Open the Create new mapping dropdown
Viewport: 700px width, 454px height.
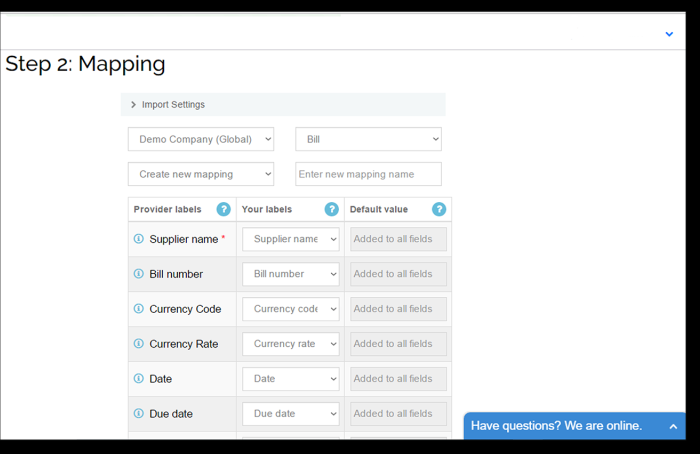pyautogui.click(x=201, y=174)
